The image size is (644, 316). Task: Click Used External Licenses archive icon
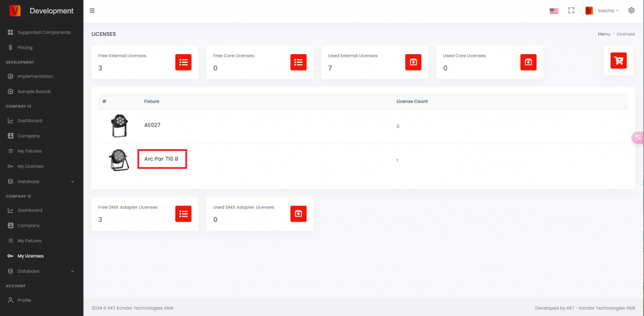tap(413, 62)
